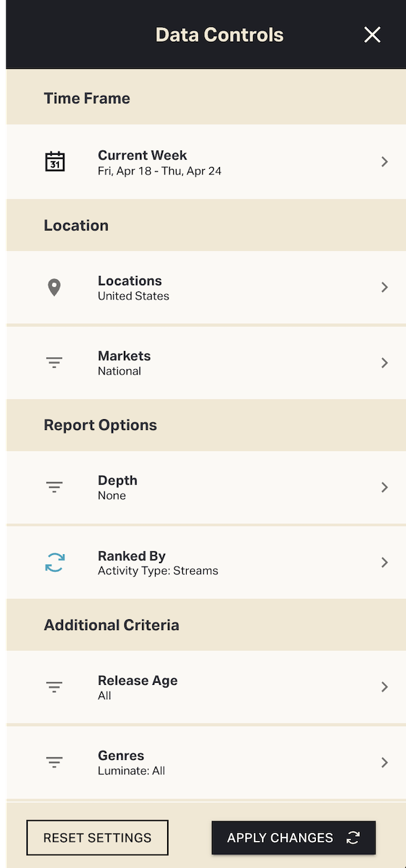
Task: Click the Data Controls header title
Action: 219,35
